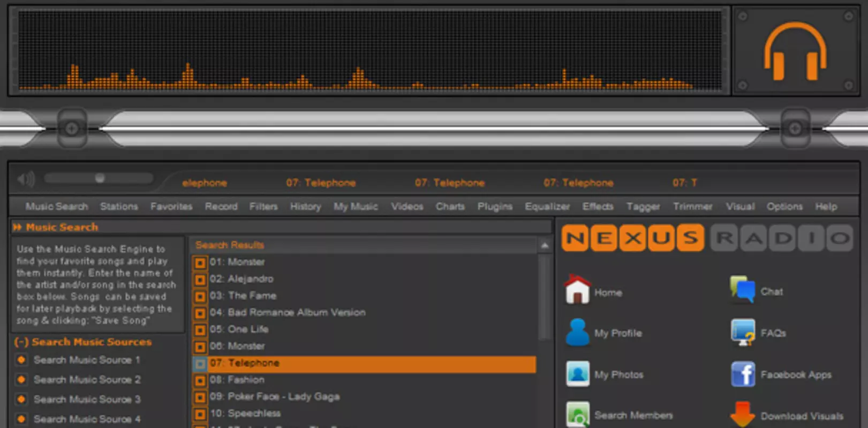
Task: Open the My Profile person icon
Action: point(577,332)
